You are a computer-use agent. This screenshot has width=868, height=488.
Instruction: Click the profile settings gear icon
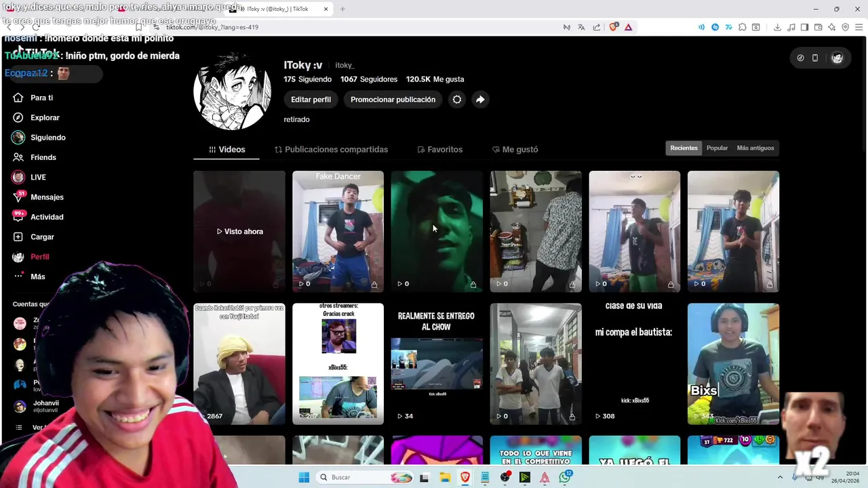point(457,100)
